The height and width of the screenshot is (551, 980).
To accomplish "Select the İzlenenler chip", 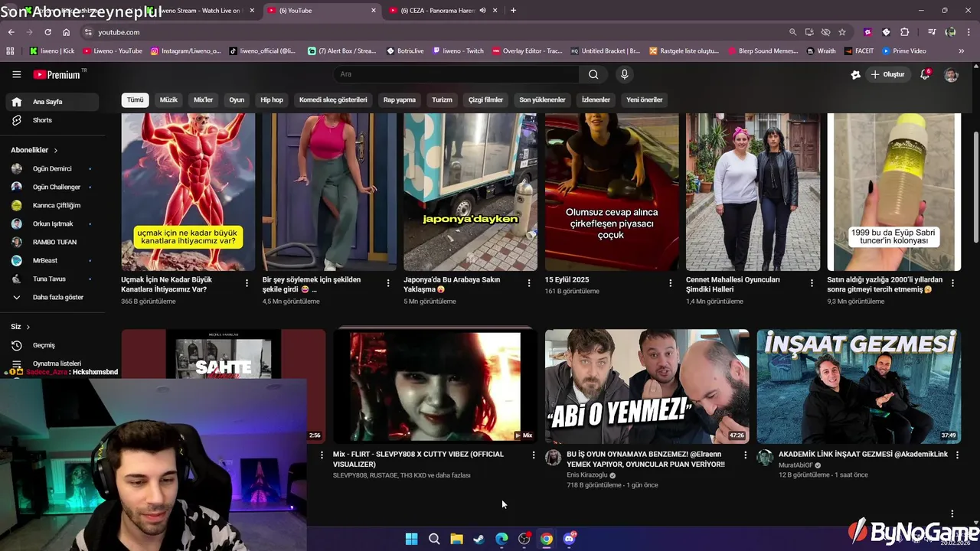I will coord(596,99).
